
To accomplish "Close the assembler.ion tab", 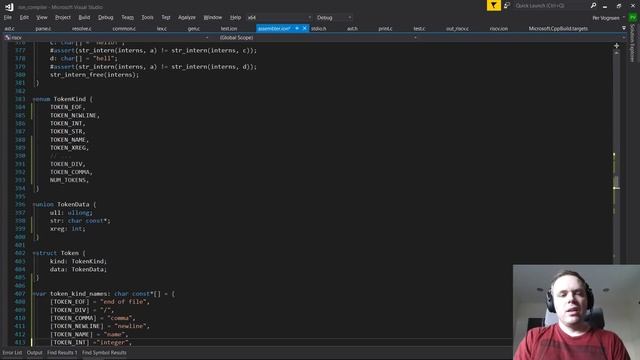I will [x=304, y=29].
